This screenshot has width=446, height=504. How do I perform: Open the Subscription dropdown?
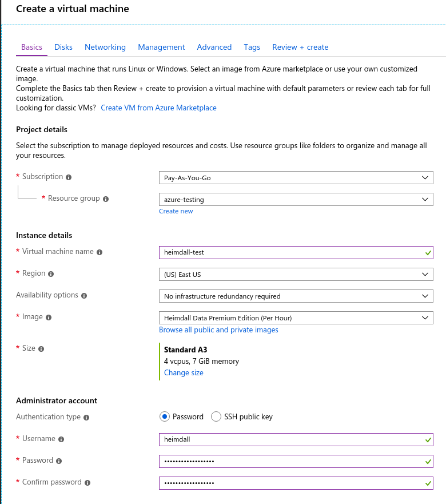tap(296, 178)
